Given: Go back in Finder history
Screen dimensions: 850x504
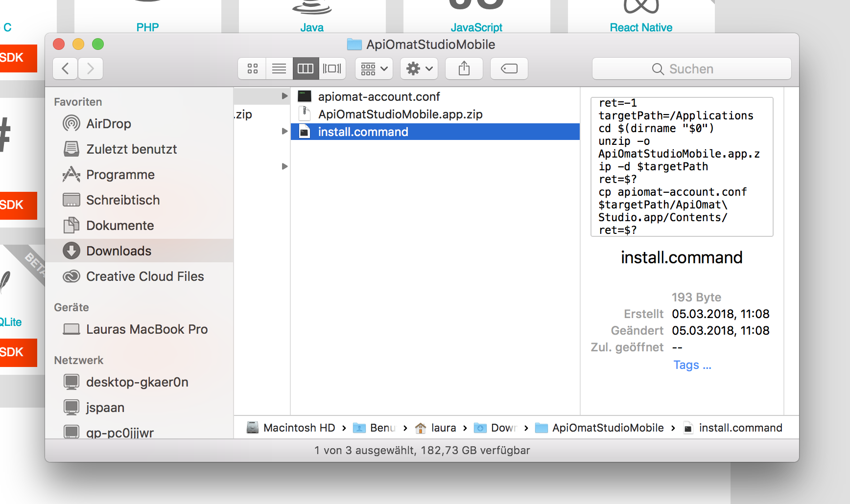Looking at the screenshot, I should coord(65,69).
